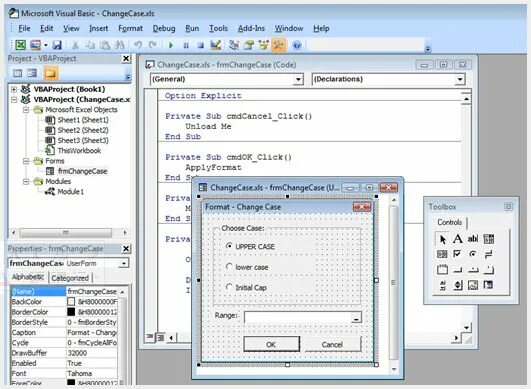Click the blue Help question mark icon
531x389 pixels.
[x=297, y=45]
